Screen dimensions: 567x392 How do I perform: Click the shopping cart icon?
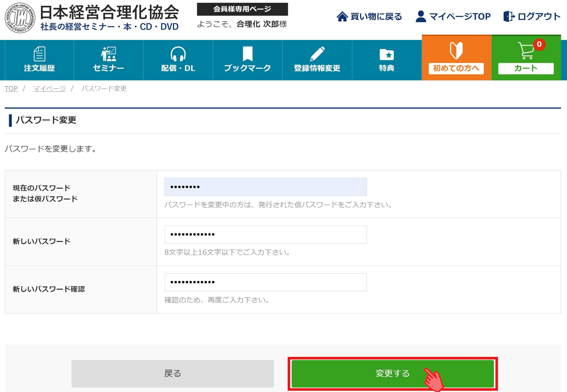coord(526,51)
